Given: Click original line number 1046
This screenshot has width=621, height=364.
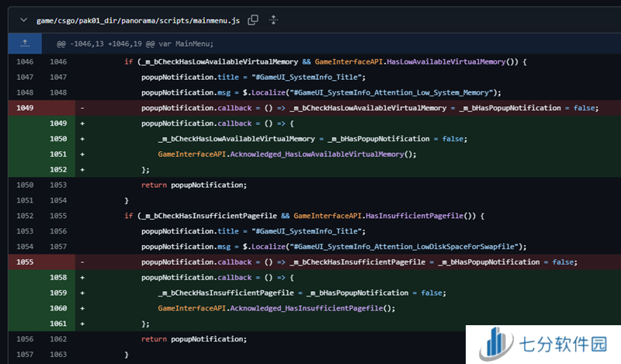Looking at the screenshot, I should 25,61.
